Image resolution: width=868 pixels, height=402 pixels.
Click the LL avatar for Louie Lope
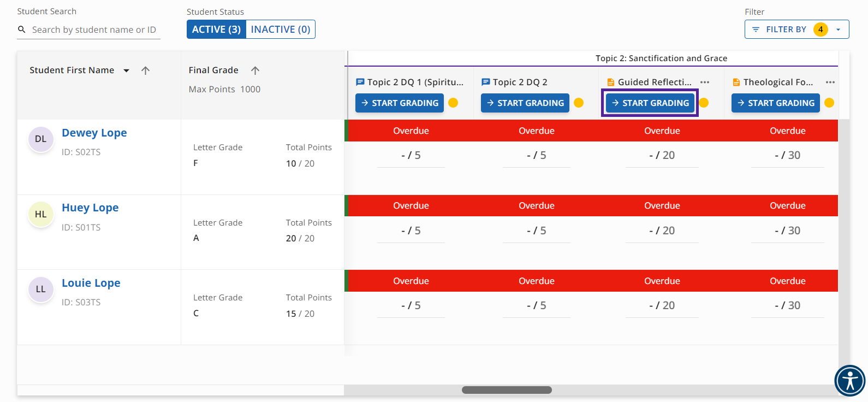click(41, 289)
